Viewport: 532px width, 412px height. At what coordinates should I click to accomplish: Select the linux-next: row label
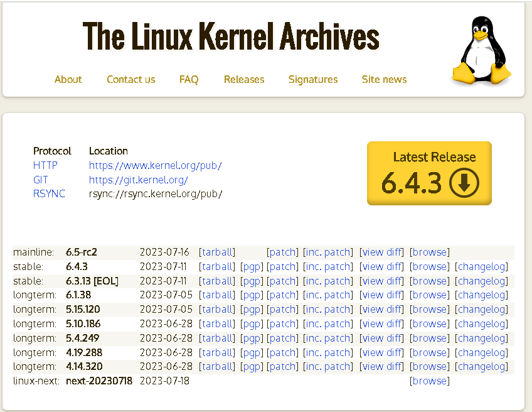(x=36, y=381)
